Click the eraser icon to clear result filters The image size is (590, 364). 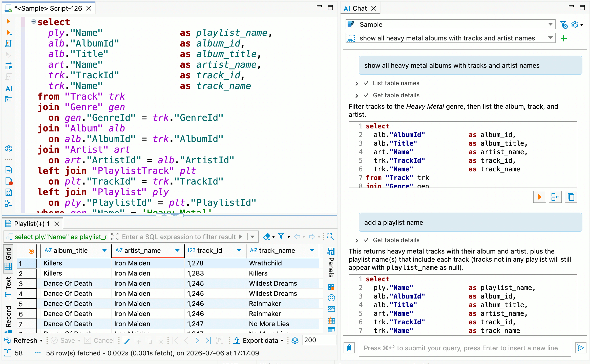(x=267, y=237)
